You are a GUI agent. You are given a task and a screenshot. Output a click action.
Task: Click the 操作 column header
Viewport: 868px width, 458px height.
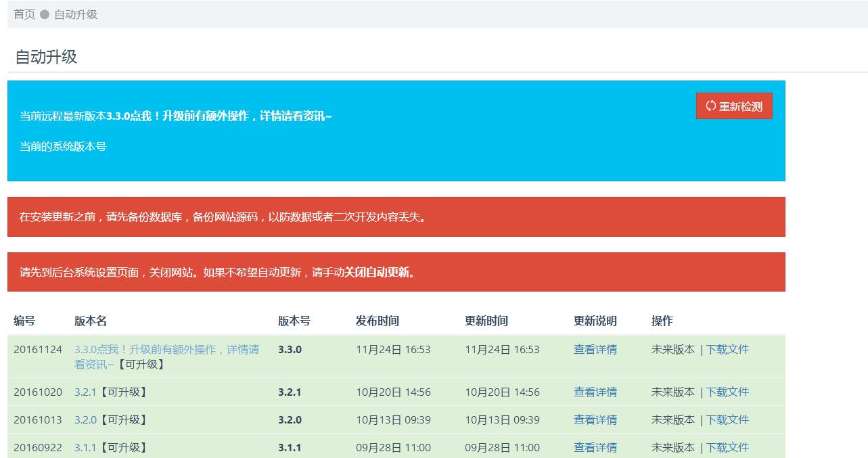click(x=662, y=321)
